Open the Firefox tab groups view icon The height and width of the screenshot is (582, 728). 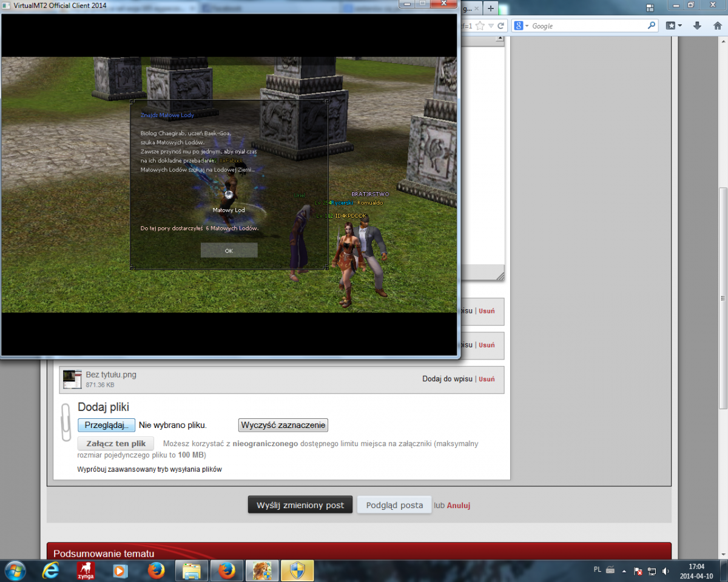point(649,8)
